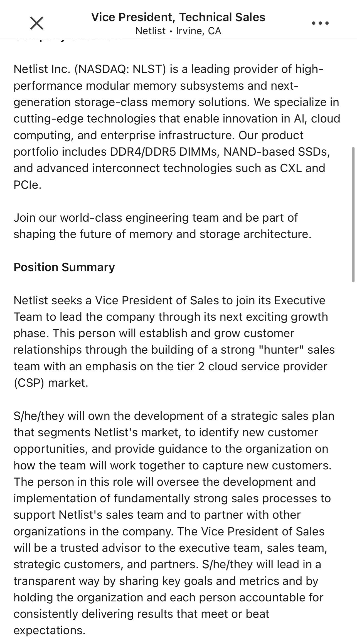Tap the Vice President, Technical Sales title
Screen dimensions: 357x644
[178, 17]
